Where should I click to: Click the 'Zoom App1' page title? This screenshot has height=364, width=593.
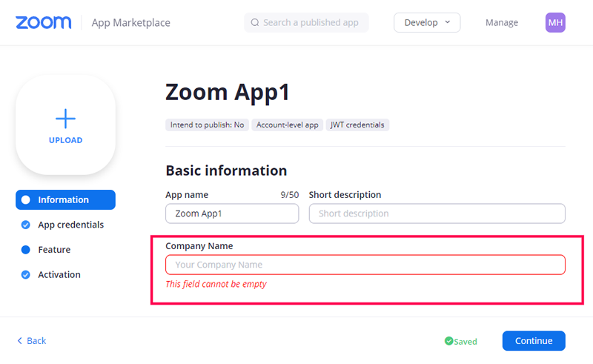228,93
